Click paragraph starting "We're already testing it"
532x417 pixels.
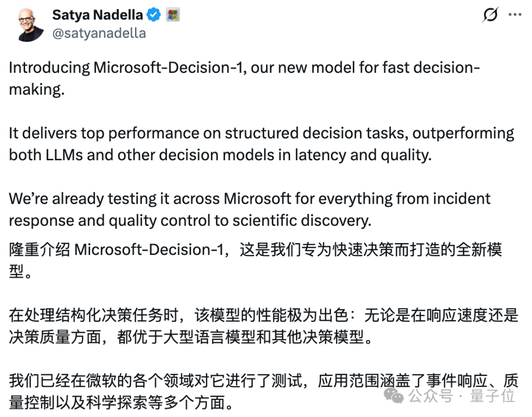(250, 209)
